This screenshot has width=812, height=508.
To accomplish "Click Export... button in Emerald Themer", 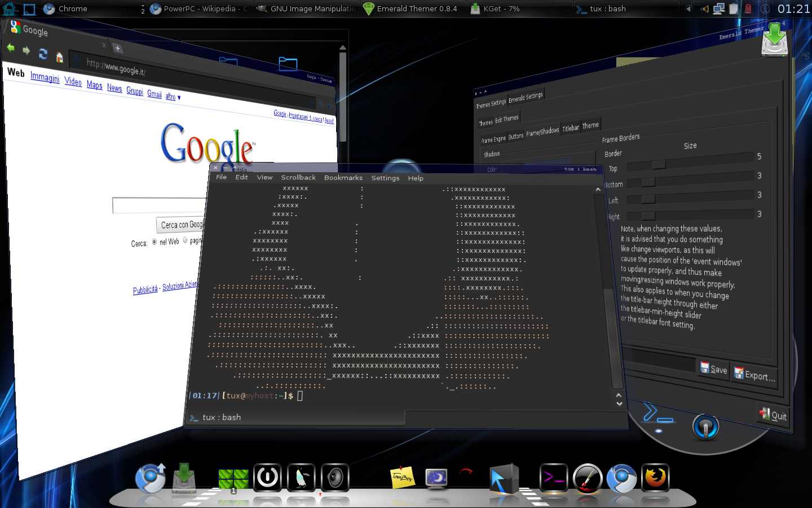I will coord(754,374).
